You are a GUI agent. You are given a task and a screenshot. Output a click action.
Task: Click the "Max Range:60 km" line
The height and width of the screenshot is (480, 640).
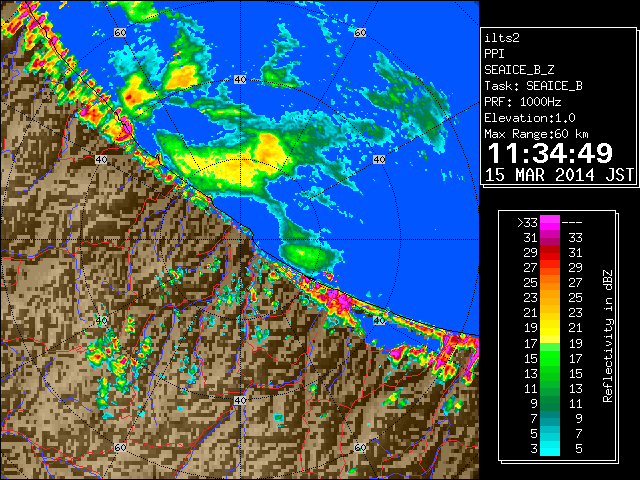pos(536,134)
